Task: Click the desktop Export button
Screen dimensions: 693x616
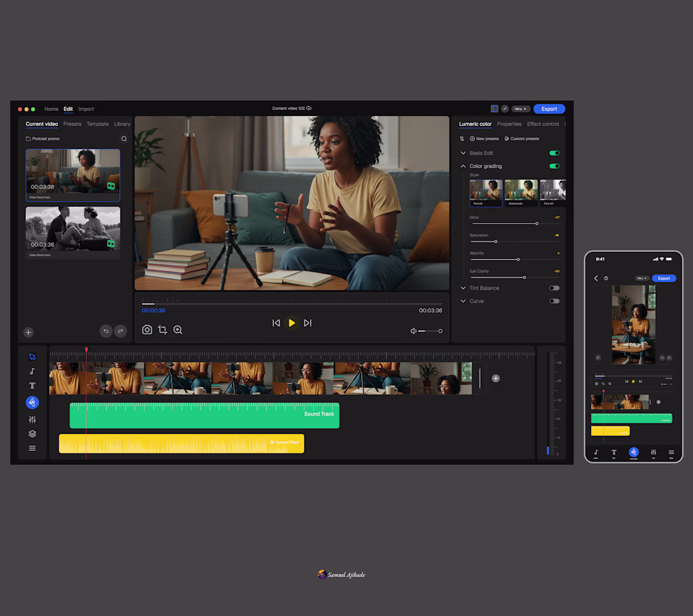Action: coord(549,109)
